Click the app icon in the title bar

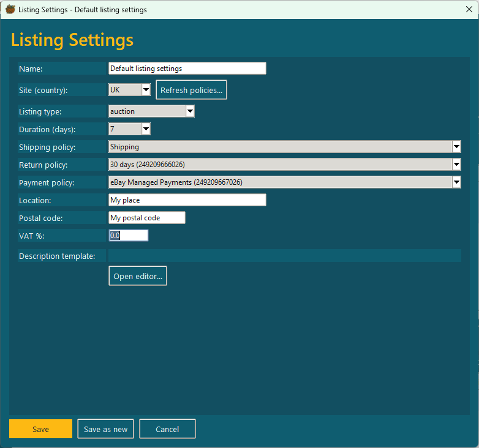(10, 10)
